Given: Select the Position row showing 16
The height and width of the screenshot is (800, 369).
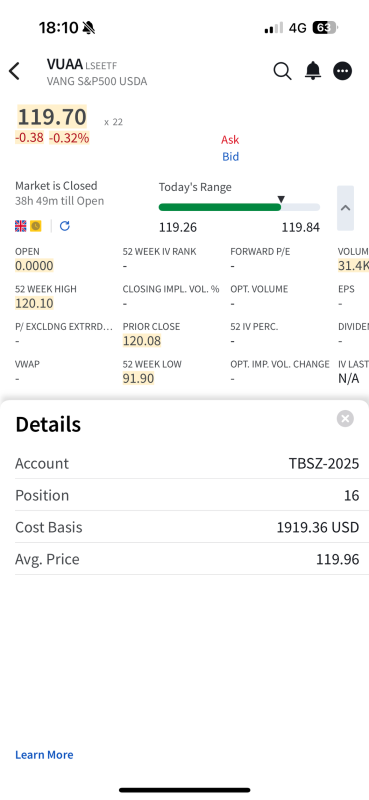Looking at the screenshot, I should [x=187, y=495].
